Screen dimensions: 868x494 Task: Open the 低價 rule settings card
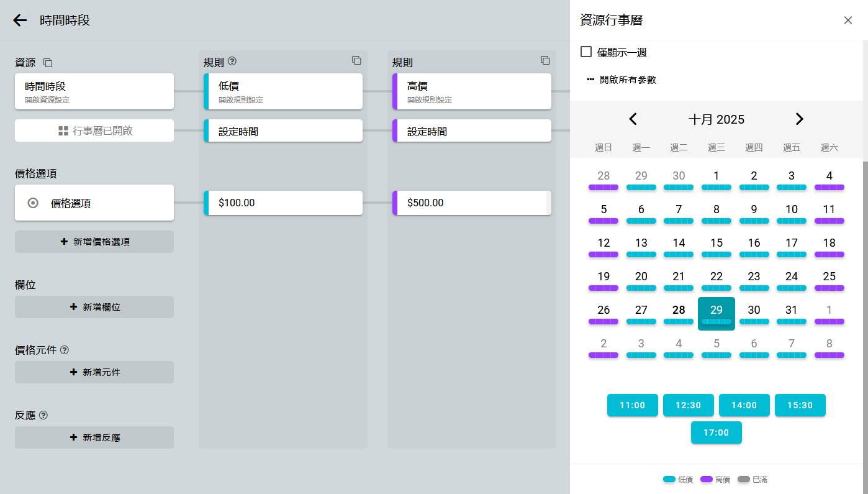click(x=283, y=91)
